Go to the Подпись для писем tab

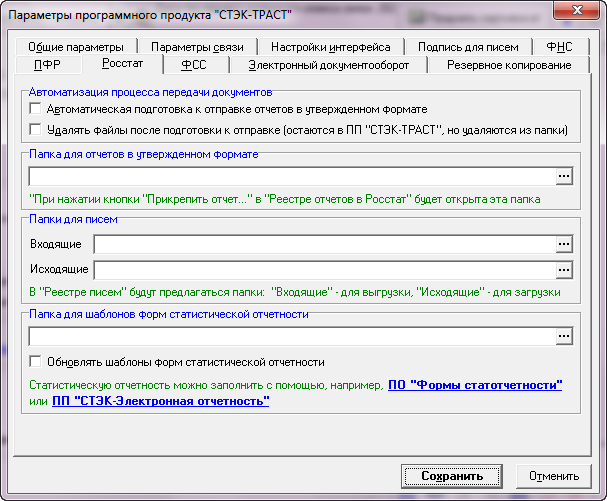[468, 47]
